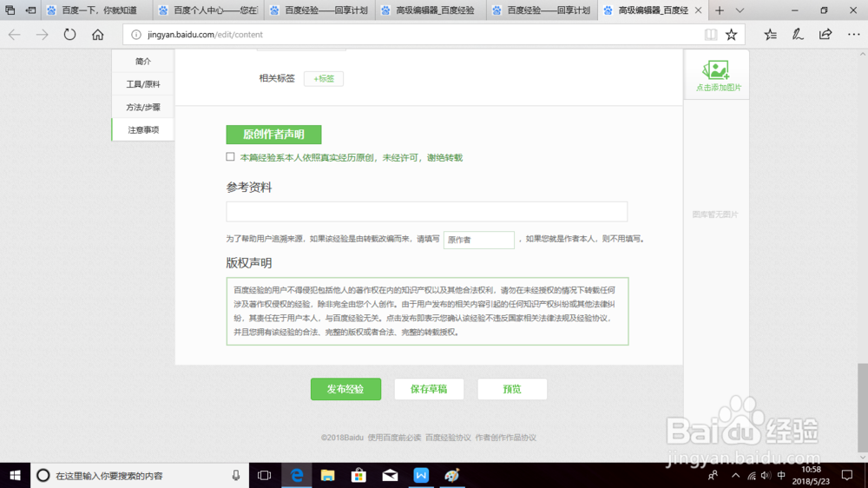The width and height of the screenshot is (868, 488).
Task: Click the browser forward arrow
Action: tap(42, 35)
